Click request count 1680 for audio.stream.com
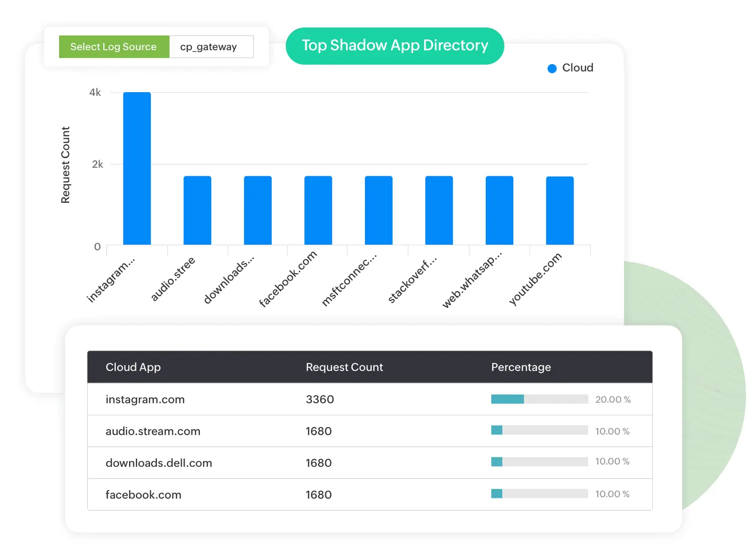Viewport: 756px width, 551px height. click(x=319, y=431)
